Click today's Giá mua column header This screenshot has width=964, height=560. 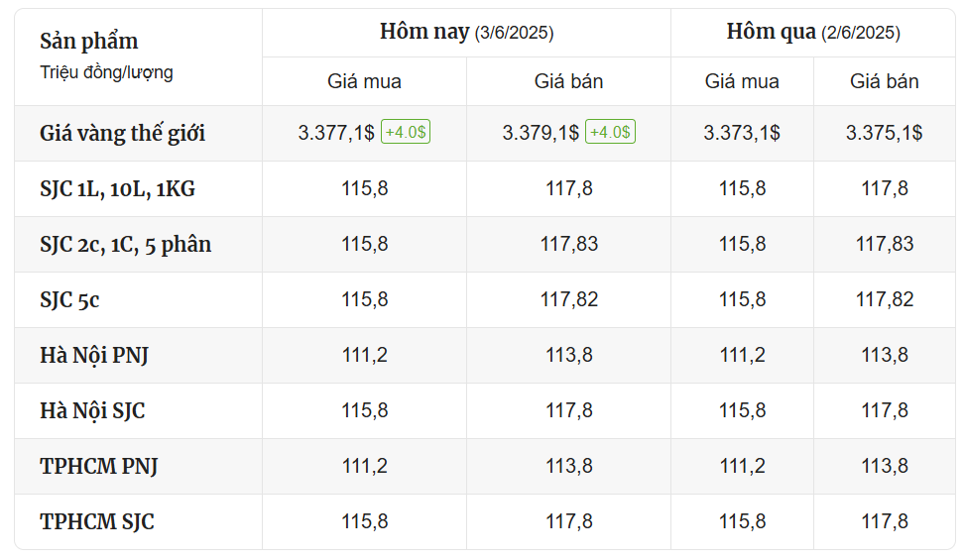point(364,81)
